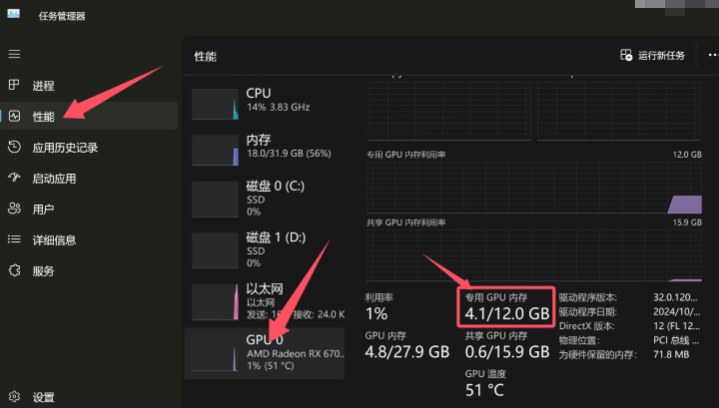Open 应用历史记录 (App history) icon

point(14,147)
